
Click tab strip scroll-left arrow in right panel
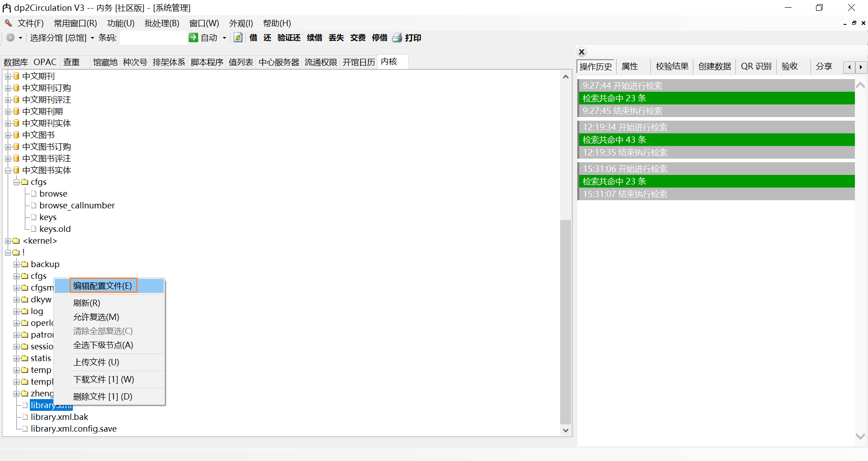849,67
